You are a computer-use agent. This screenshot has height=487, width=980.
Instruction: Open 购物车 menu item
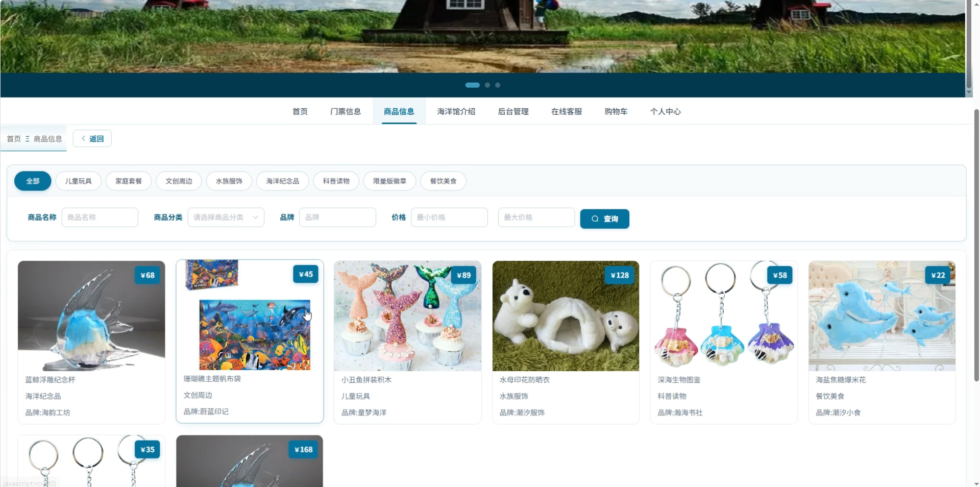pyautogui.click(x=616, y=111)
